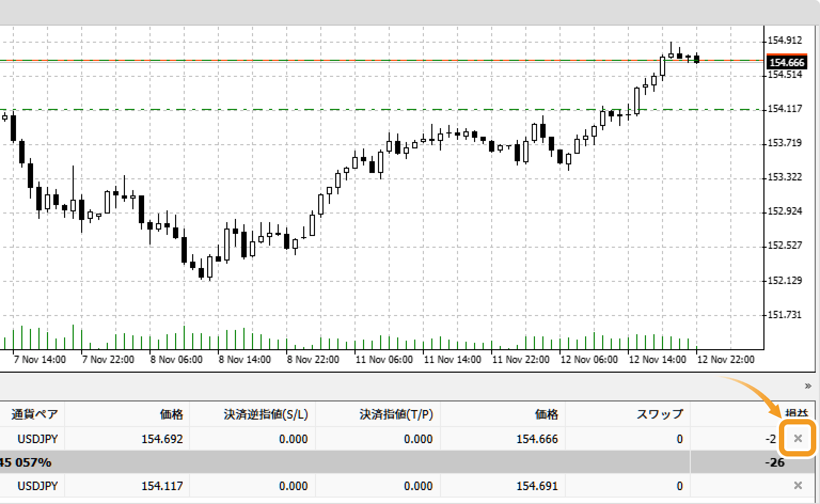Click the 12 Nov 22:00 time axis label

click(x=726, y=360)
